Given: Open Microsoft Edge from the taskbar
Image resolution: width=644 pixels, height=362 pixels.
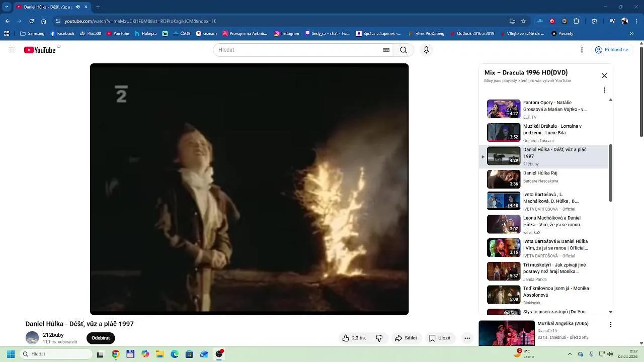Looking at the screenshot, I should tap(175, 354).
